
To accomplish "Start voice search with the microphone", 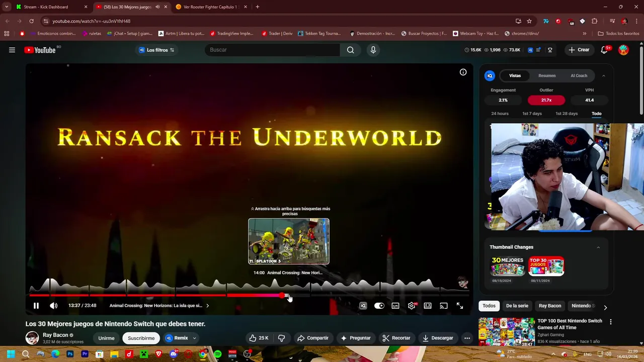I will click(x=373, y=50).
